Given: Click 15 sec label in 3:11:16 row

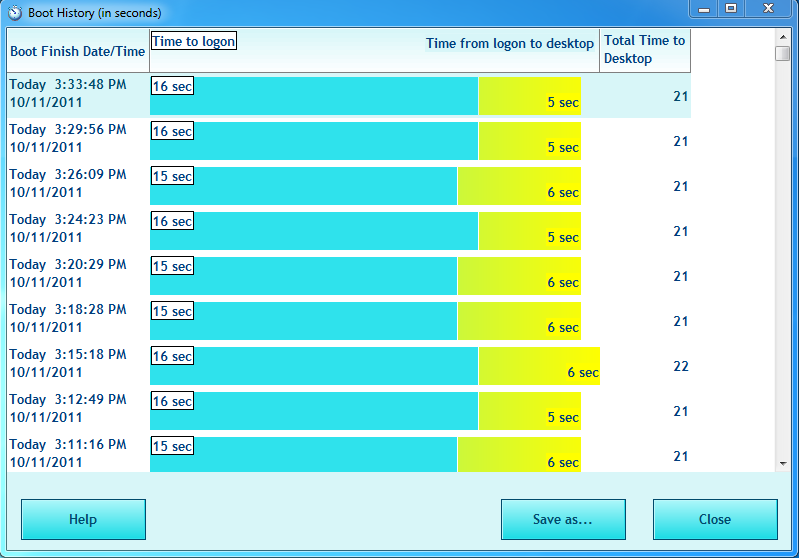Looking at the screenshot, I should [172, 446].
